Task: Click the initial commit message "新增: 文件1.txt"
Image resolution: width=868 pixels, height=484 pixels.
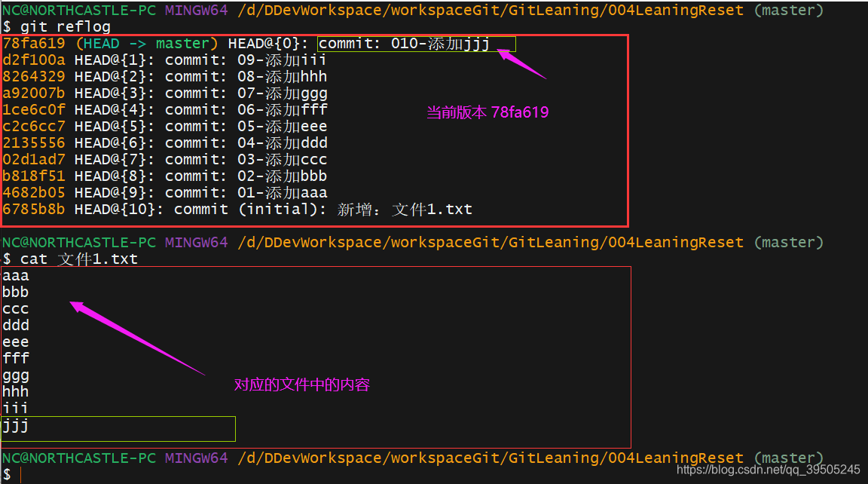Action: pyautogui.click(x=405, y=210)
